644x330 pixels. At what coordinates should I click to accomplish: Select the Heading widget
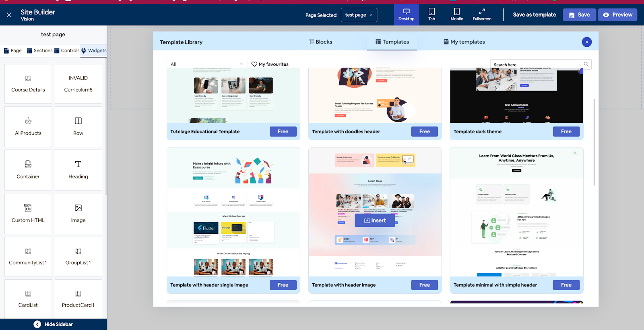click(x=78, y=170)
